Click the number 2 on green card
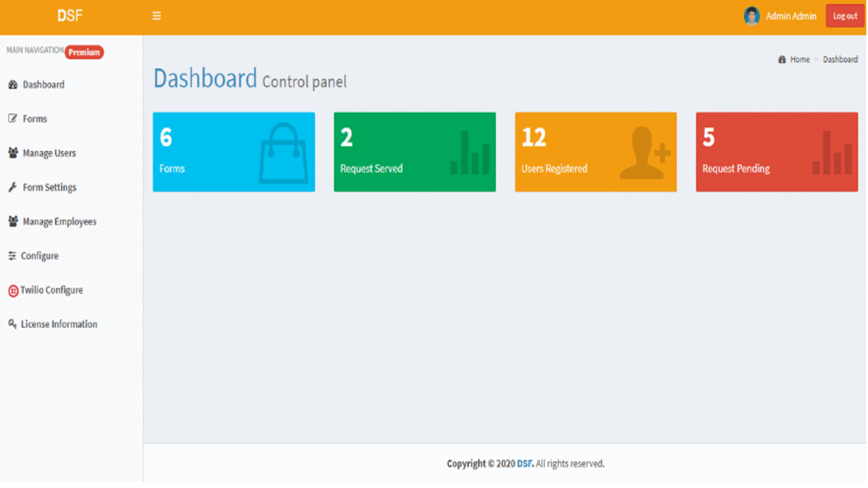This screenshot has width=868, height=488. coord(346,137)
